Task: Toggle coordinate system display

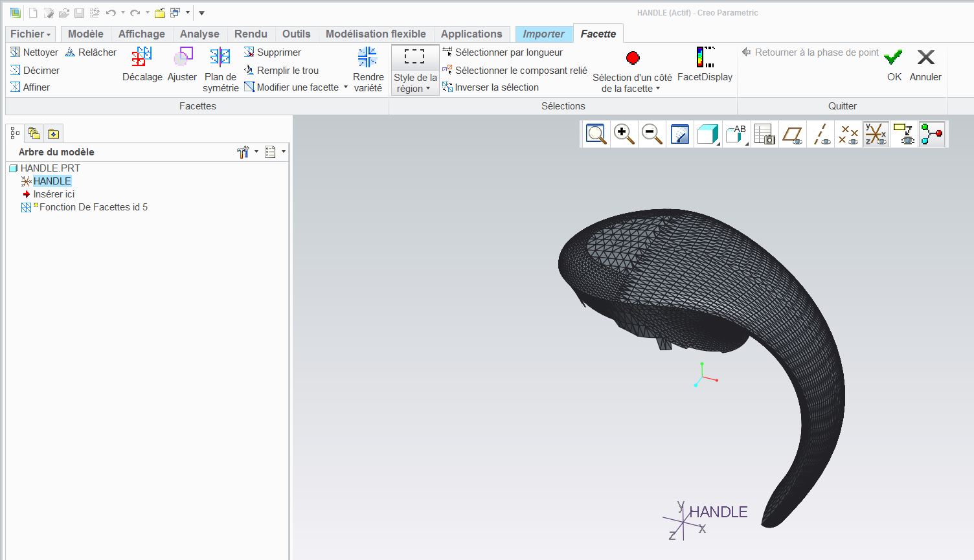Action: (x=876, y=134)
